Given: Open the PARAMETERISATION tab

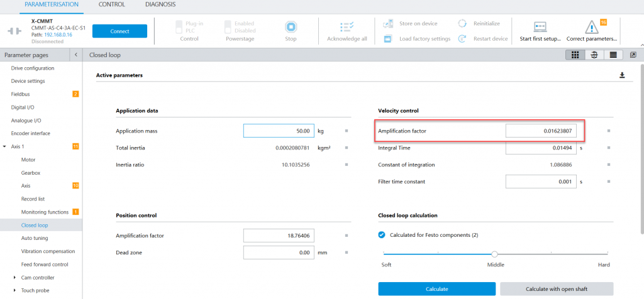Looking at the screenshot, I should coord(52,4).
